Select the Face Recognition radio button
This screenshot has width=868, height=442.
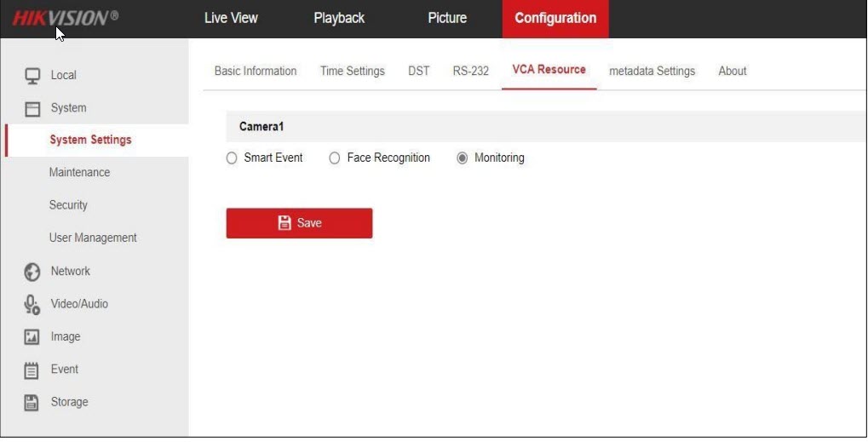335,158
